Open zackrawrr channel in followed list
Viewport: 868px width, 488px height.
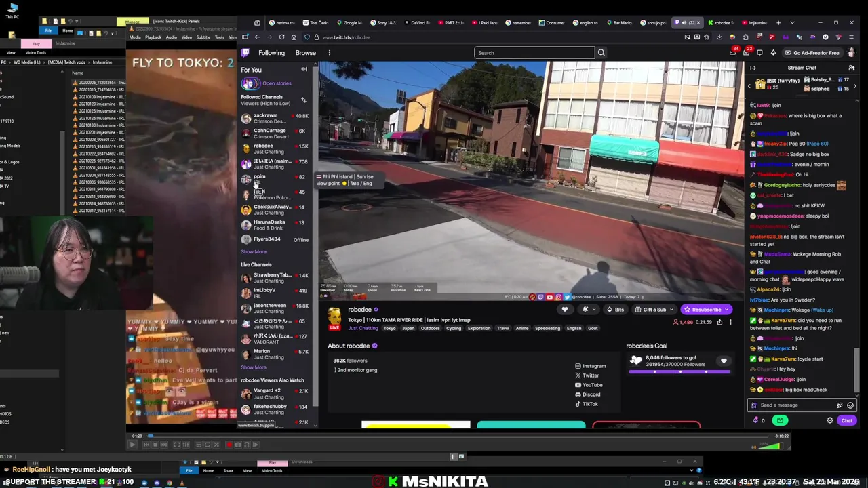point(275,119)
